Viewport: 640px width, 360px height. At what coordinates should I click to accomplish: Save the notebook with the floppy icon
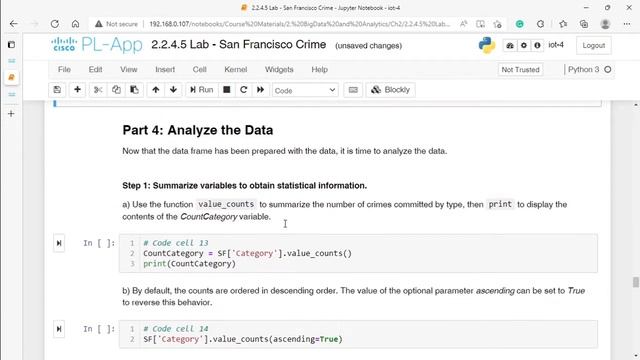click(57, 90)
